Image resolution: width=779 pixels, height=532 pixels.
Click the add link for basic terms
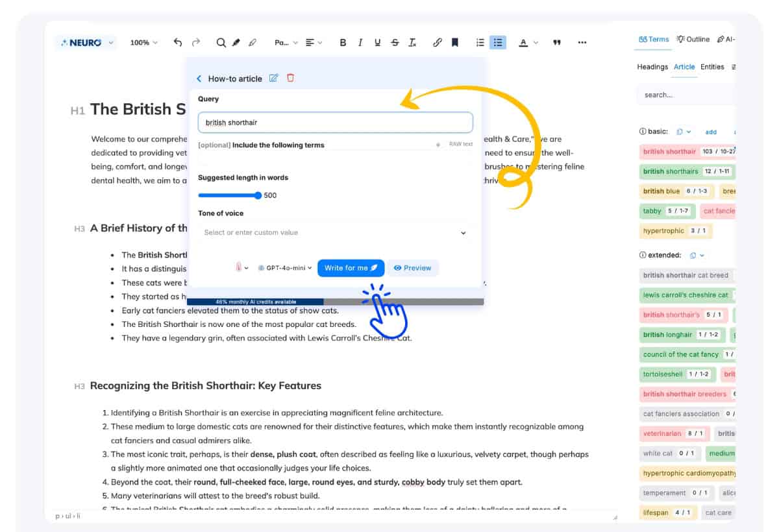pos(711,132)
